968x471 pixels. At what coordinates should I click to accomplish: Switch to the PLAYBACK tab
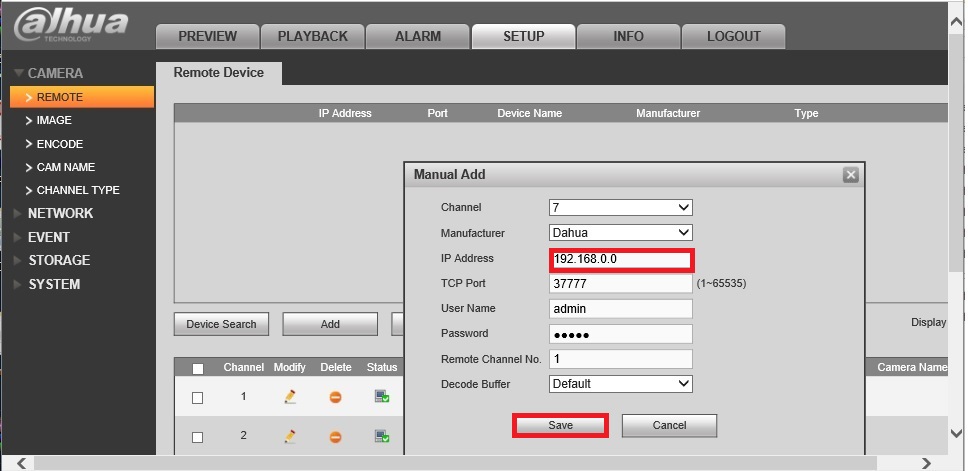pyautogui.click(x=312, y=36)
